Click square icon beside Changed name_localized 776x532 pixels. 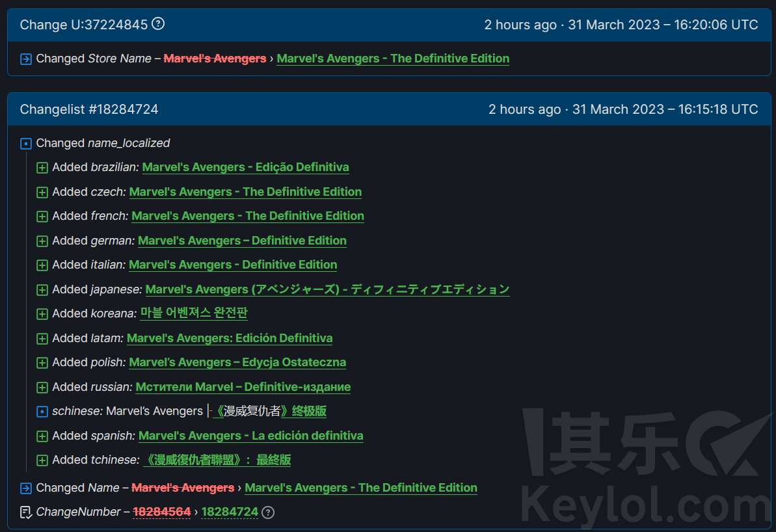click(x=26, y=144)
